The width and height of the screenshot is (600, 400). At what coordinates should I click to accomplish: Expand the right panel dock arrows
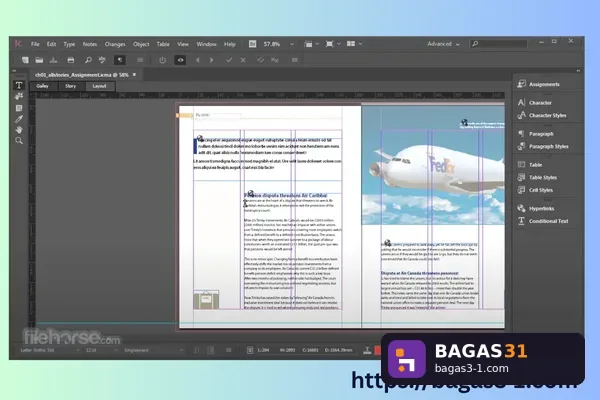point(578,71)
